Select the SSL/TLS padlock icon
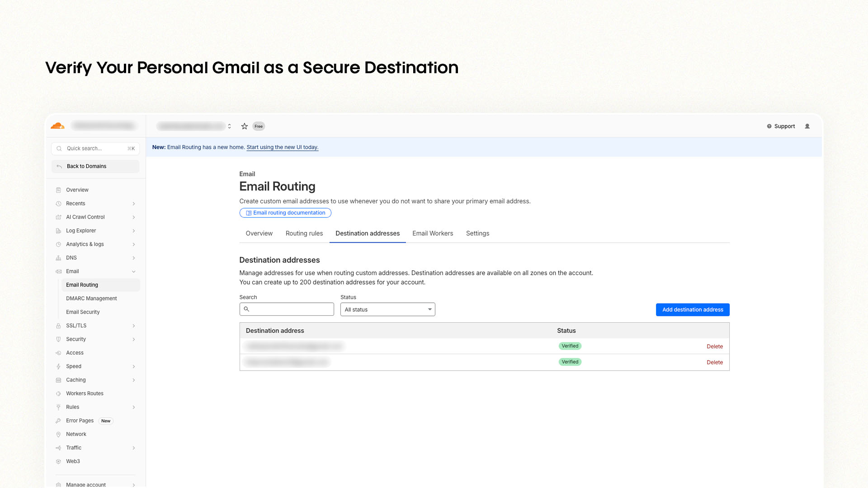 tap(59, 325)
